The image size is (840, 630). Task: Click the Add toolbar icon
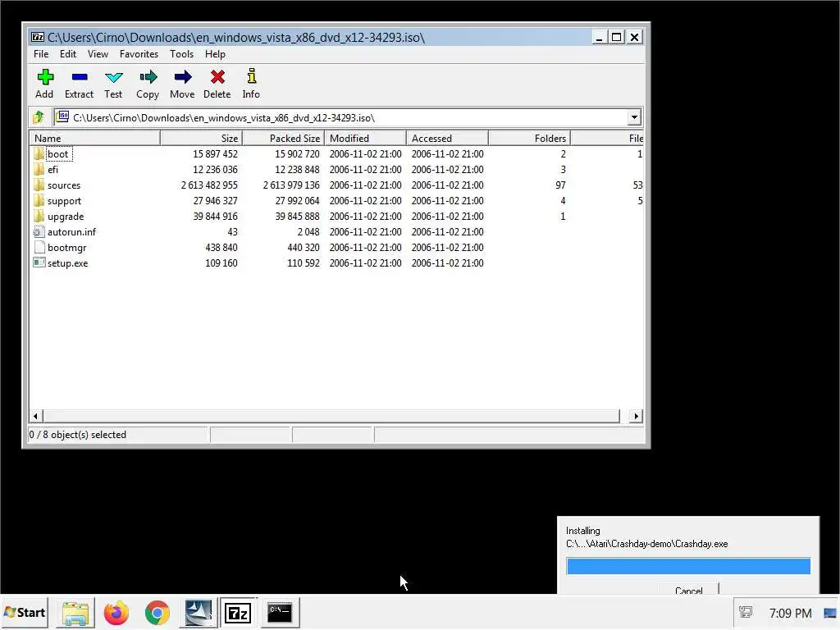pos(45,77)
